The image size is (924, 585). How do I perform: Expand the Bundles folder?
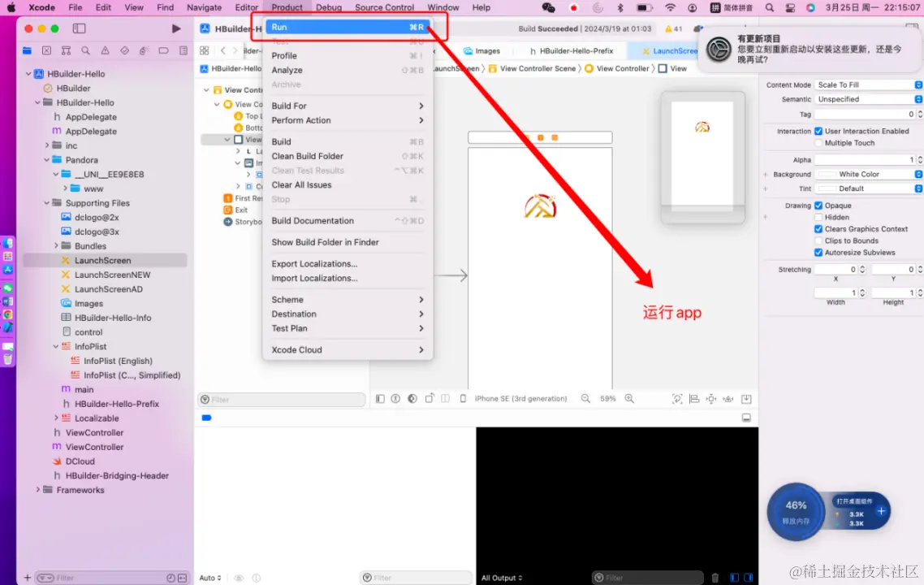tap(56, 246)
